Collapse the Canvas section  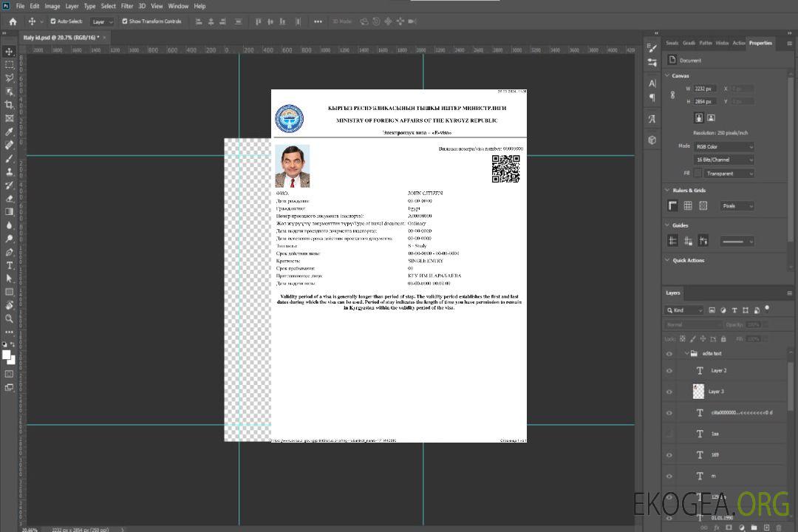(x=667, y=75)
